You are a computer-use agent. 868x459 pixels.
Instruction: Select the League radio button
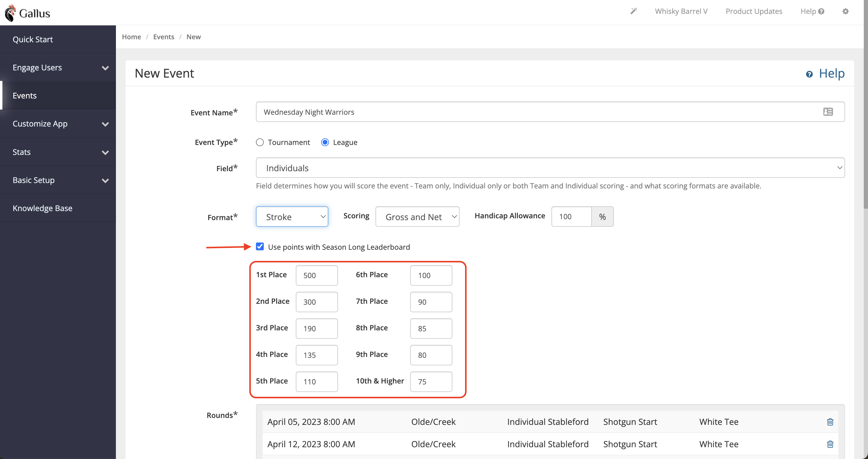tap(325, 142)
